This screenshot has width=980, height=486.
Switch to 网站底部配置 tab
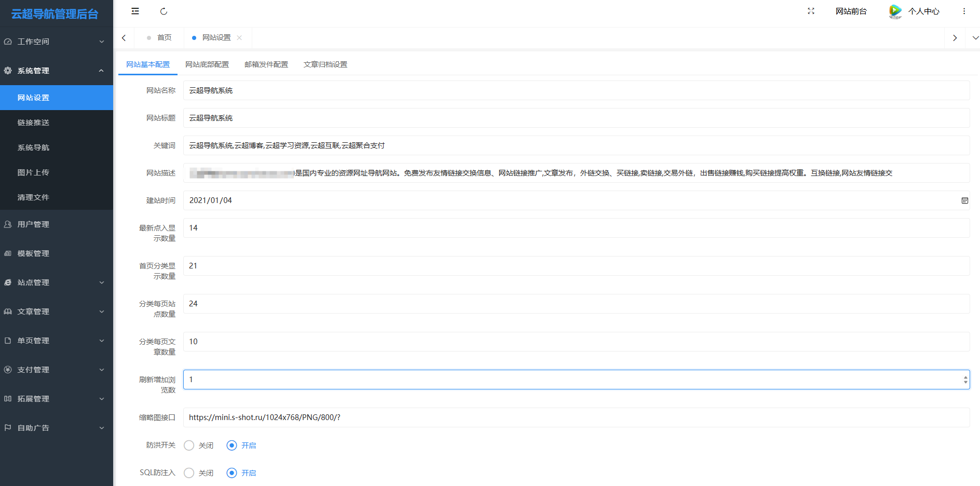click(207, 64)
